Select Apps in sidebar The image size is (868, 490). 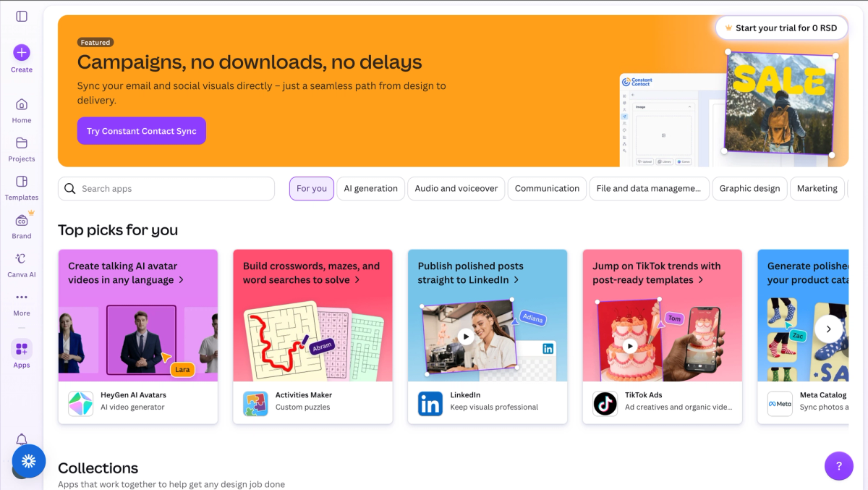[22, 355]
